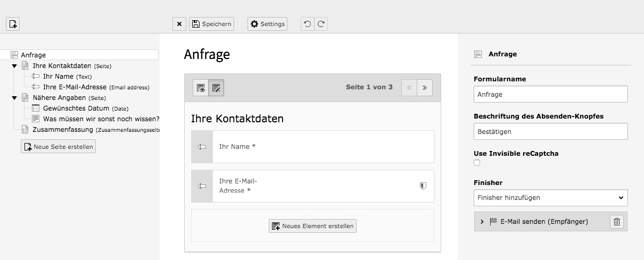This screenshot has height=260, width=644.
Task: Go to previous page arrow
Action: pyautogui.click(x=409, y=88)
